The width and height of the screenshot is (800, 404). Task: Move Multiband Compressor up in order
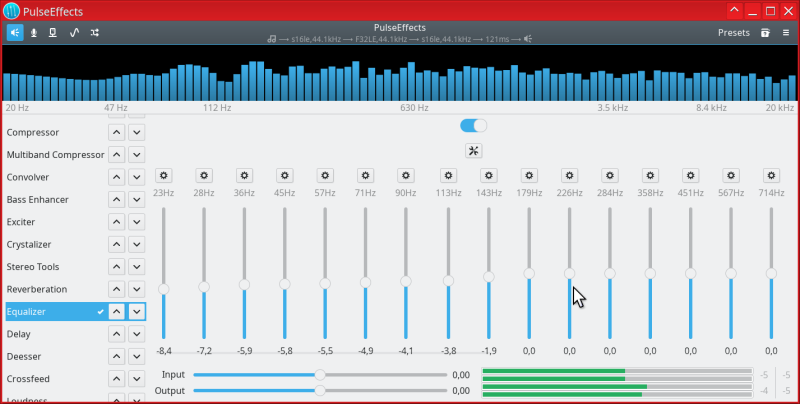tap(117, 155)
